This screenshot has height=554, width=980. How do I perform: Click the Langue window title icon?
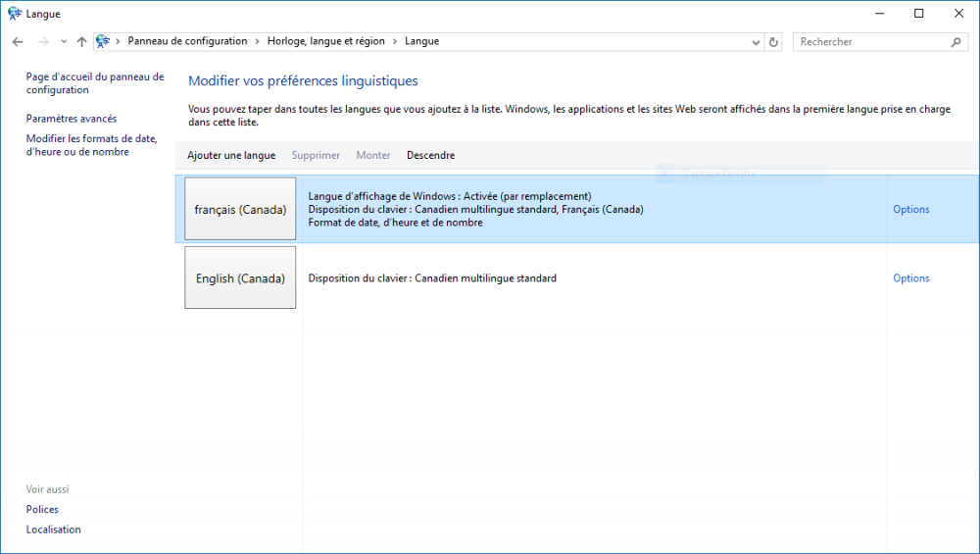pyautogui.click(x=14, y=13)
